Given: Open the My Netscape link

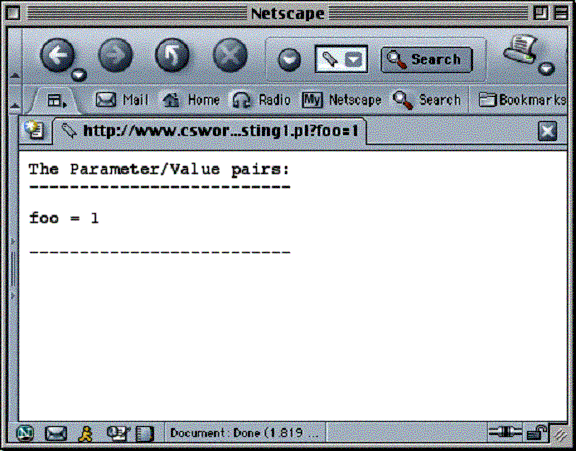Looking at the screenshot, I should click(342, 100).
